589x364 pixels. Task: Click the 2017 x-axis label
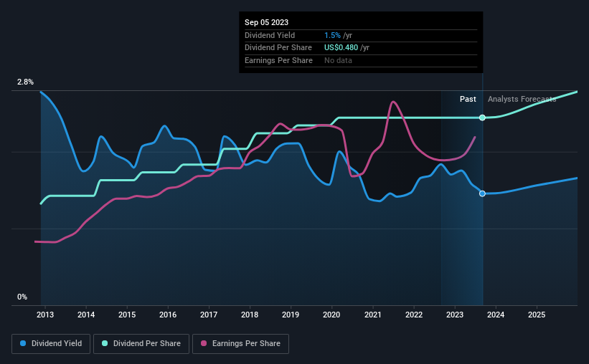click(x=209, y=315)
